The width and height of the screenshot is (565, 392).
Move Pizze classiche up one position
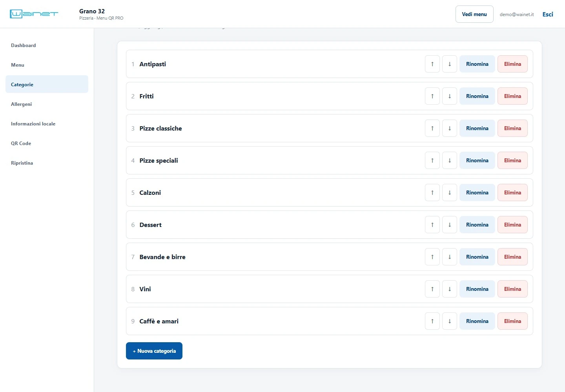(x=432, y=128)
